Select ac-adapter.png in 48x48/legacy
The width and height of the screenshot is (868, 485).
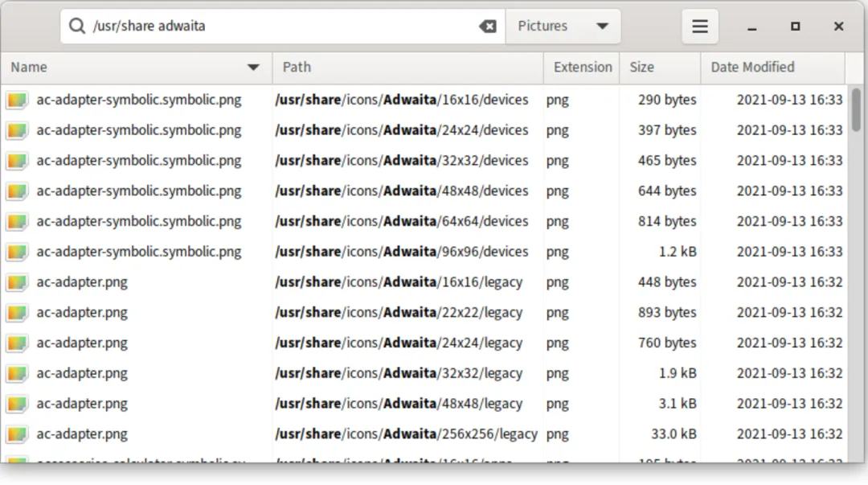[82, 404]
